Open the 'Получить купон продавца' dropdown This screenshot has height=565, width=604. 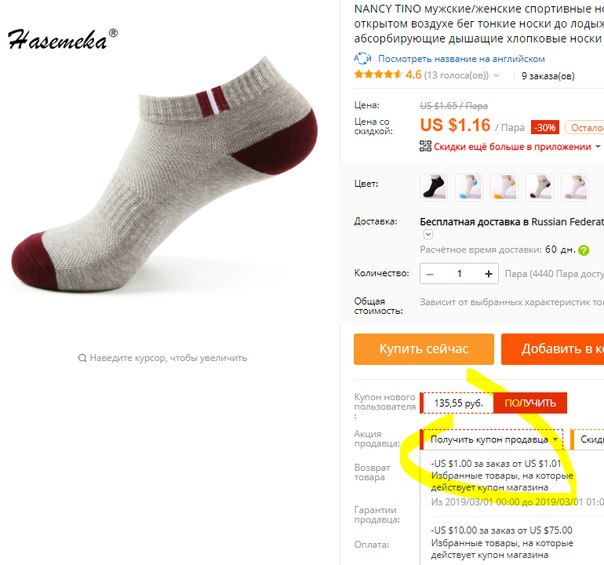492,439
